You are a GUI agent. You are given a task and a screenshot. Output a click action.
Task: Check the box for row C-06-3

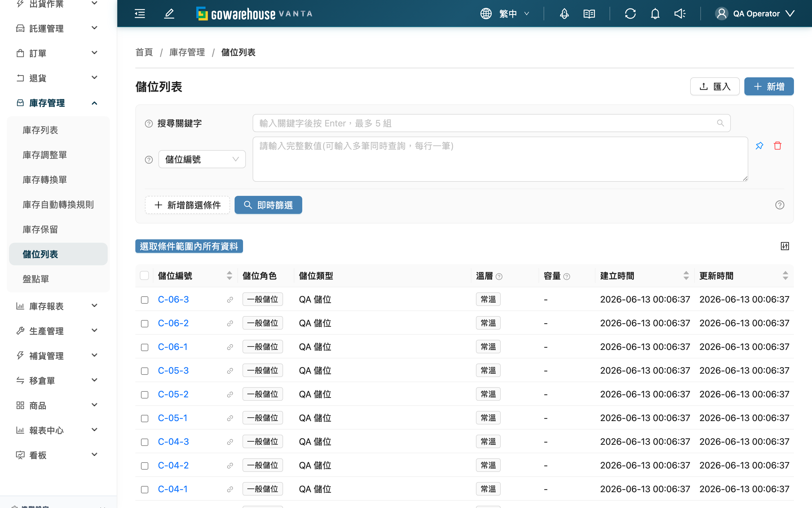coord(145,300)
